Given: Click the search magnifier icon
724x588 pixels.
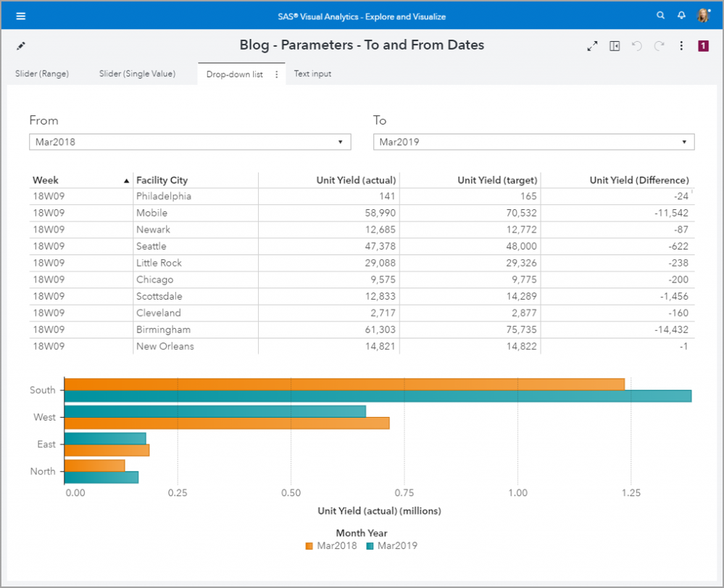Looking at the screenshot, I should pyautogui.click(x=660, y=15).
